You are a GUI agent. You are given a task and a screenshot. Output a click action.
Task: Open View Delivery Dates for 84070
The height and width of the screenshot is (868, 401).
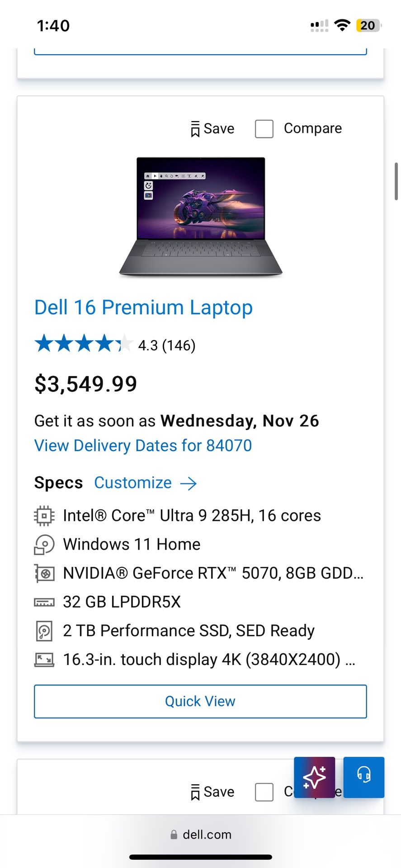pos(143,445)
